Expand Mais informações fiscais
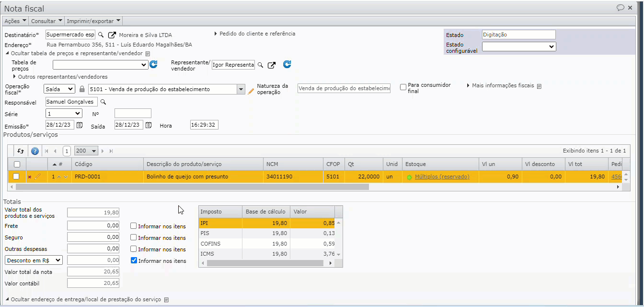Image resolution: width=644 pixels, height=307 pixels. [500, 85]
